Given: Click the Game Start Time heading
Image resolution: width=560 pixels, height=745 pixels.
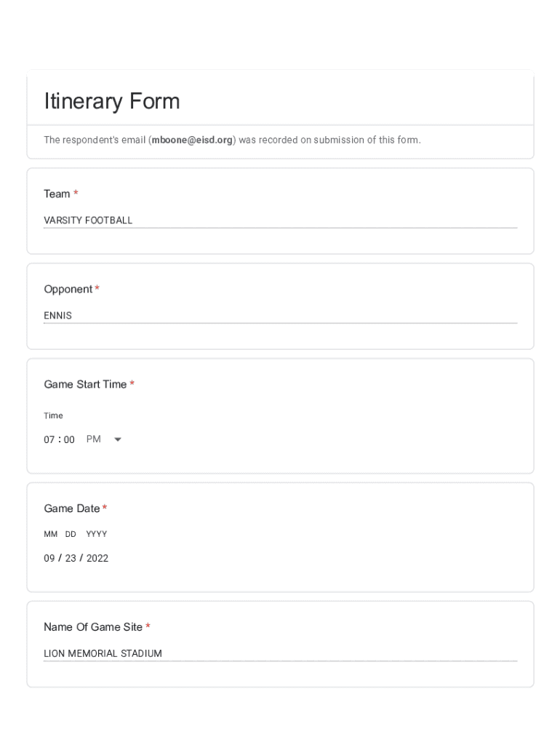Looking at the screenshot, I should tap(85, 384).
